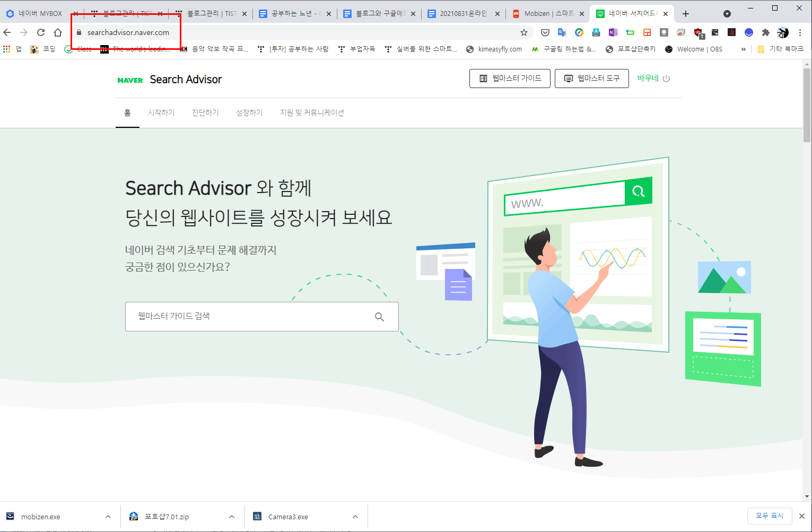Click the vertical page scrollbar thumb
The width and height of the screenshot is (812, 532).
point(807,105)
